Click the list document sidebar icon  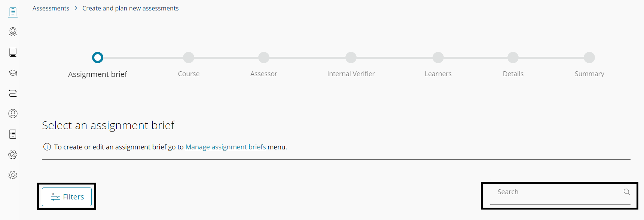click(x=13, y=134)
